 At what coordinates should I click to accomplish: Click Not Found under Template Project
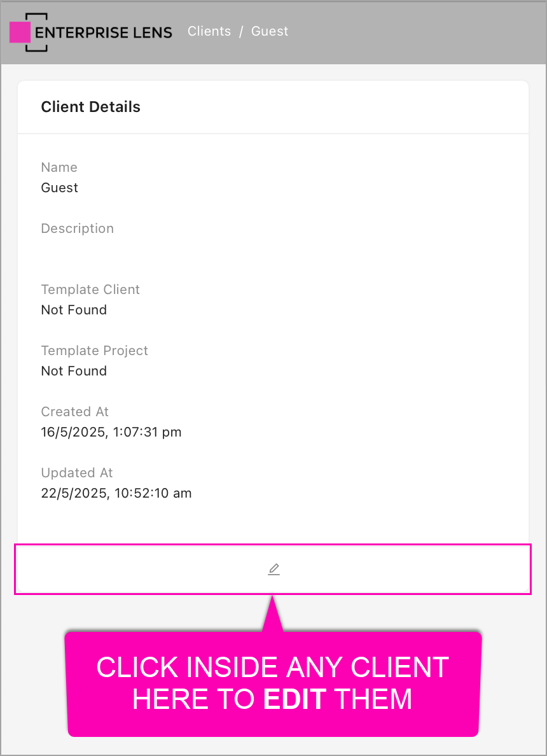(74, 371)
